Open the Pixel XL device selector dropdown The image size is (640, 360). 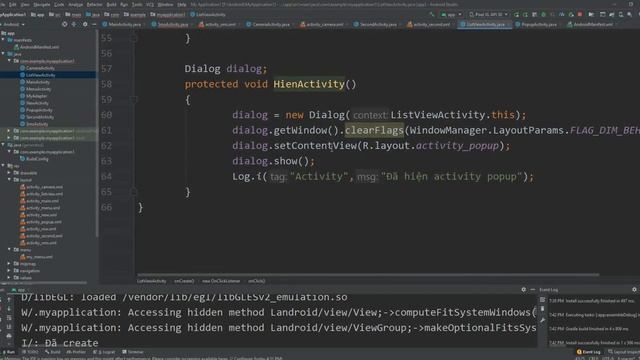click(x=489, y=14)
